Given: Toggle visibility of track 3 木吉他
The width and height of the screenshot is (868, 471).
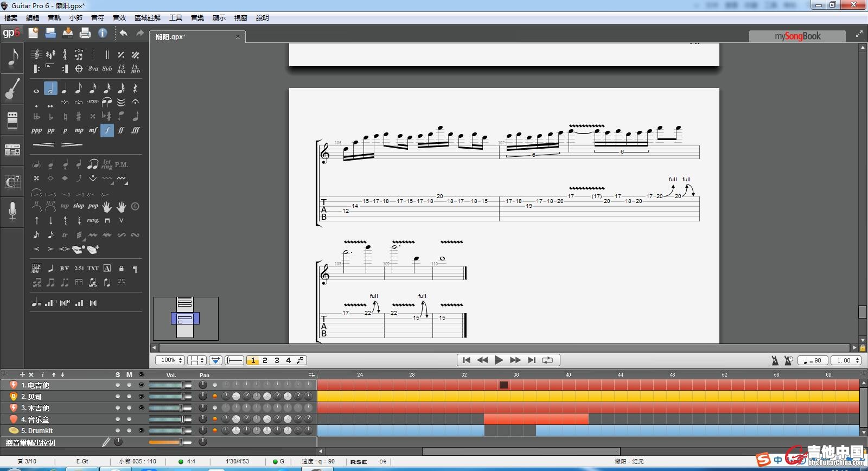Looking at the screenshot, I should (142, 408).
